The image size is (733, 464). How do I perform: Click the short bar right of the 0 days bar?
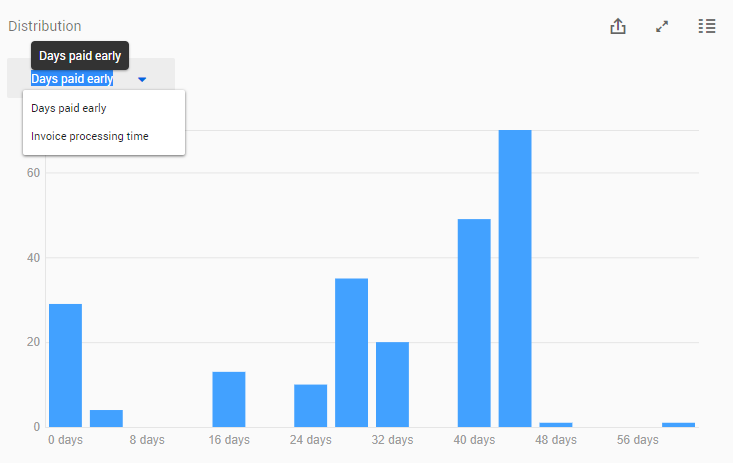pyautogui.click(x=106, y=418)
